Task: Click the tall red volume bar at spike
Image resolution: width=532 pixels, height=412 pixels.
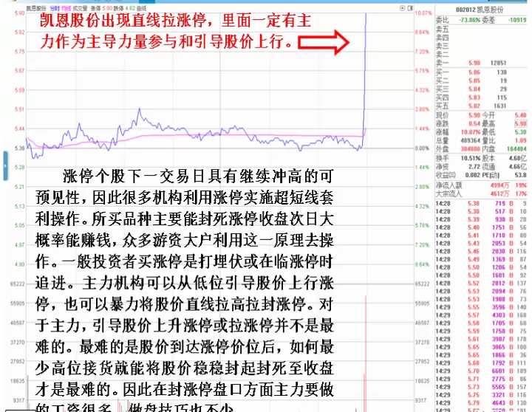Action: pos(366,354)
